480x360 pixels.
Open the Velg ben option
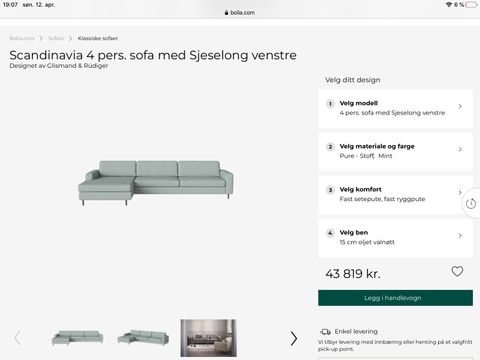(x=395, y=237)
